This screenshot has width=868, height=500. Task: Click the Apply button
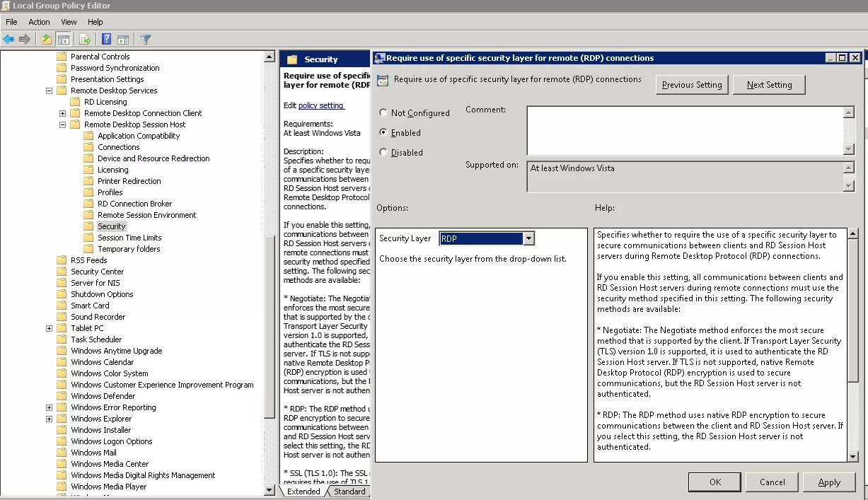tap(829, 482)
